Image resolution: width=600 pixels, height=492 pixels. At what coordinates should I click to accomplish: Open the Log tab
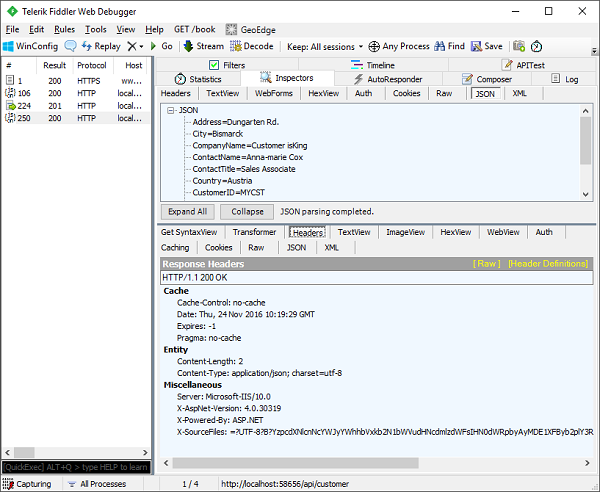coord(564,79)
